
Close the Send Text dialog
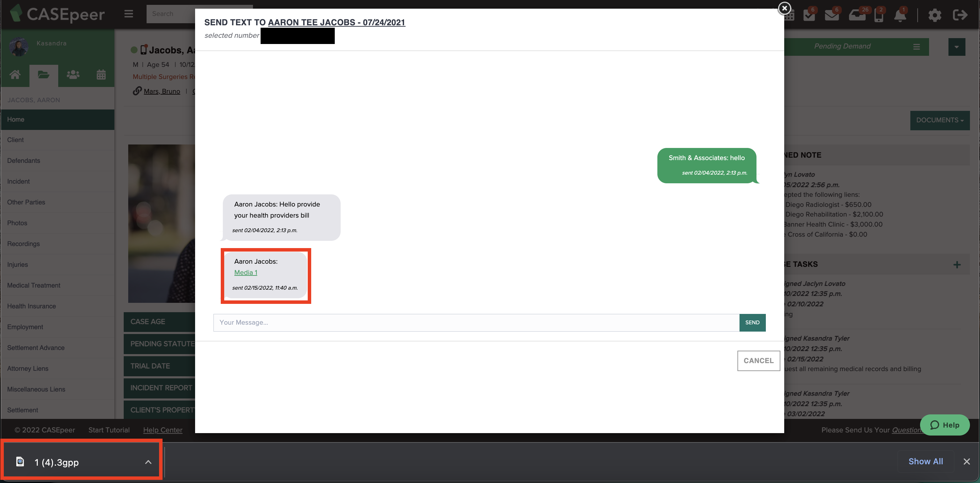tap(784, 8)
